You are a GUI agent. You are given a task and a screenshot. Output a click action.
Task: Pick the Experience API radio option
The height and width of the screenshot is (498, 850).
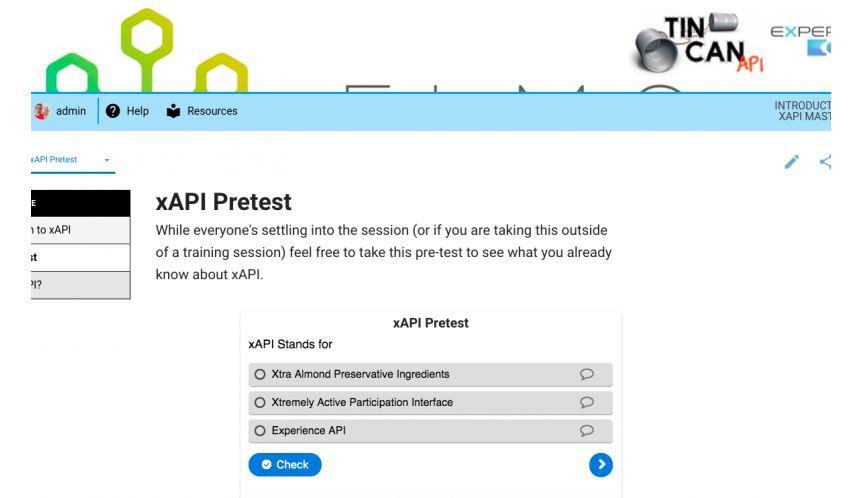tap(260, 430)
